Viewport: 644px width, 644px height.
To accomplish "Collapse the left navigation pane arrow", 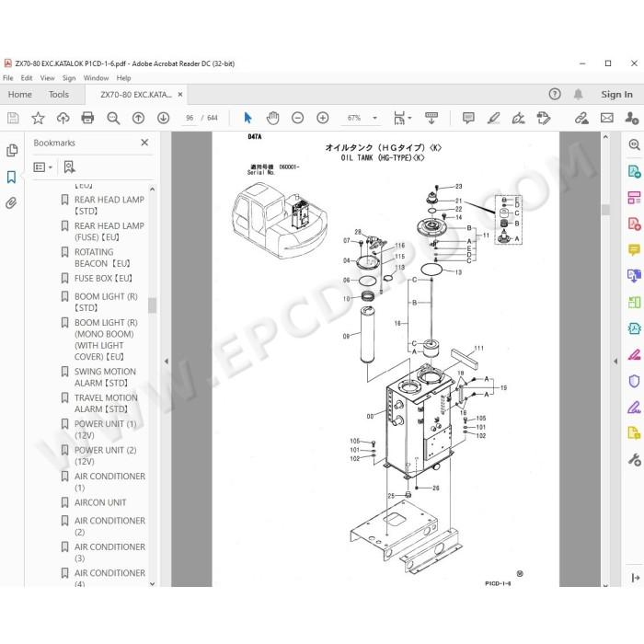I will tap(167, 362).
